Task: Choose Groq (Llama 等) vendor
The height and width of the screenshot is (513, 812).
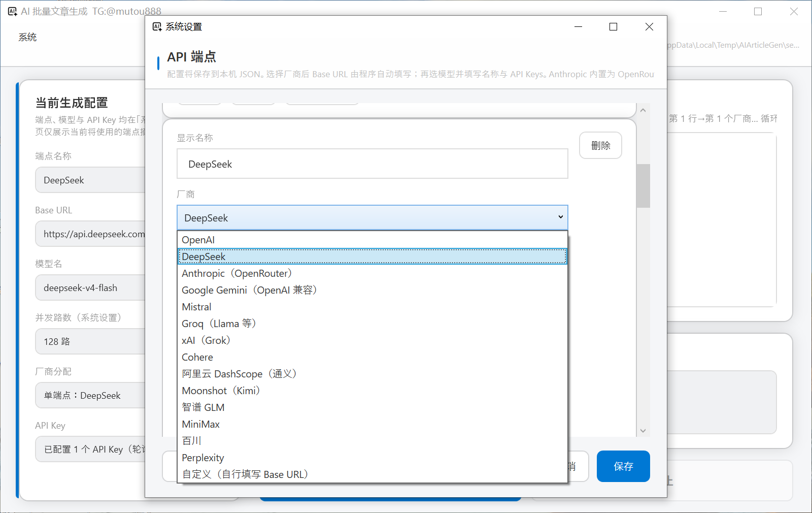Action: 372,324
